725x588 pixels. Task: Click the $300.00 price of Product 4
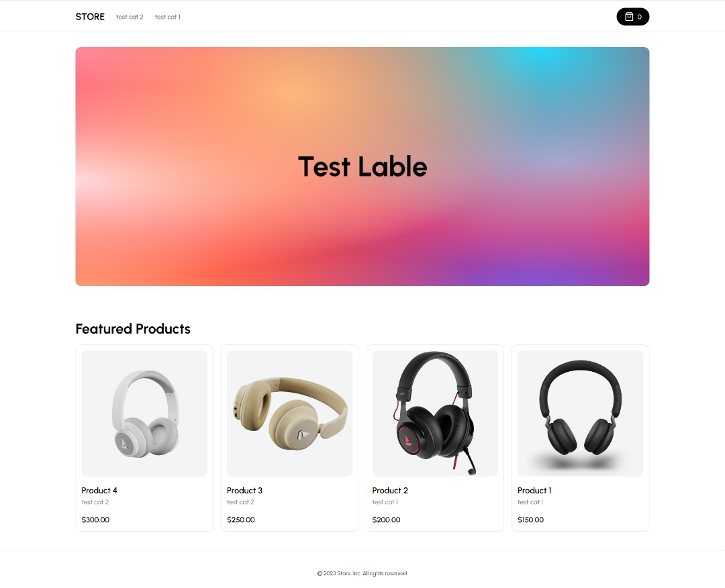95,520
